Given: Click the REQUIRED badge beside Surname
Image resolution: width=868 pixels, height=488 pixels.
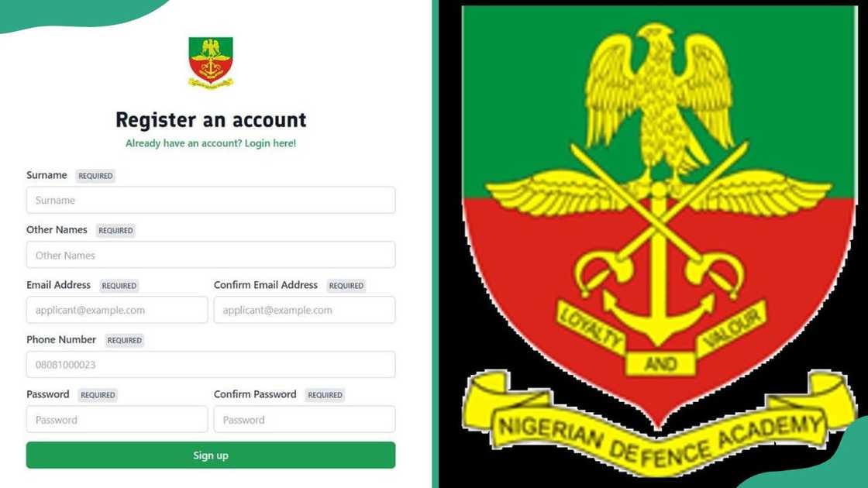Looking at the screenshot, I should point(95,176).
